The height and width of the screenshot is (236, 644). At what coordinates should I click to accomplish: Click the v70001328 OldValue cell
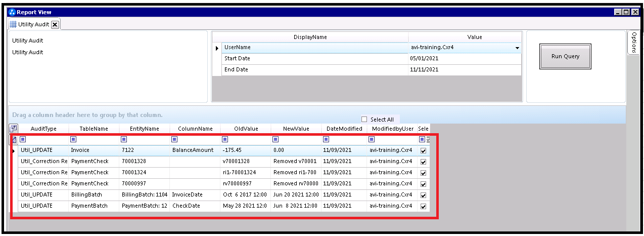(246, 162)
